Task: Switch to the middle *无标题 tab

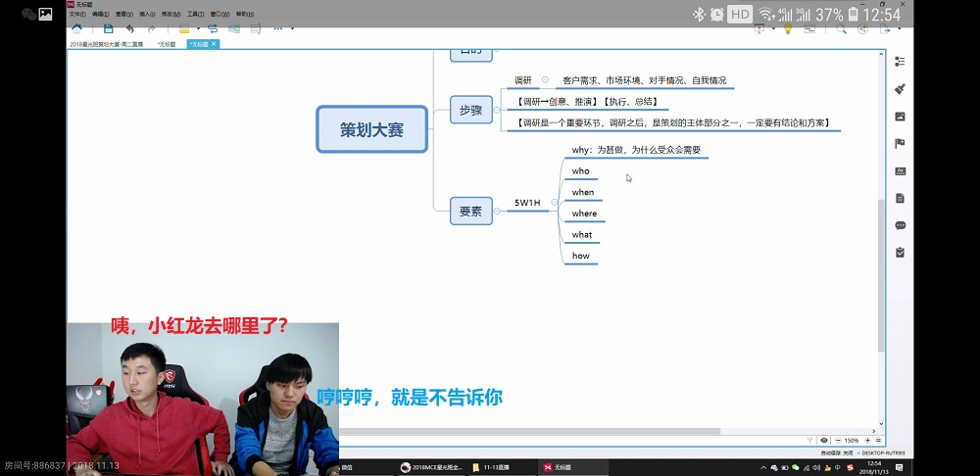Action: coord(167,44)
